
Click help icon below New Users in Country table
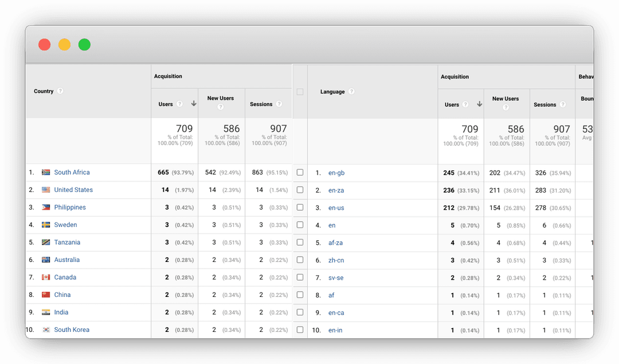click(x=221, y=107)
